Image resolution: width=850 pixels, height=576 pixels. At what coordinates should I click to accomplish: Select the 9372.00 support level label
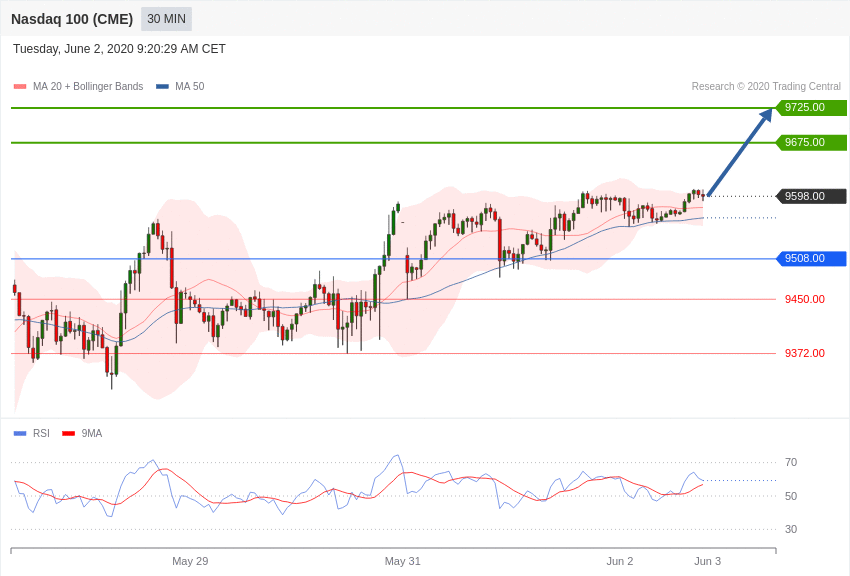coord(804,353)
